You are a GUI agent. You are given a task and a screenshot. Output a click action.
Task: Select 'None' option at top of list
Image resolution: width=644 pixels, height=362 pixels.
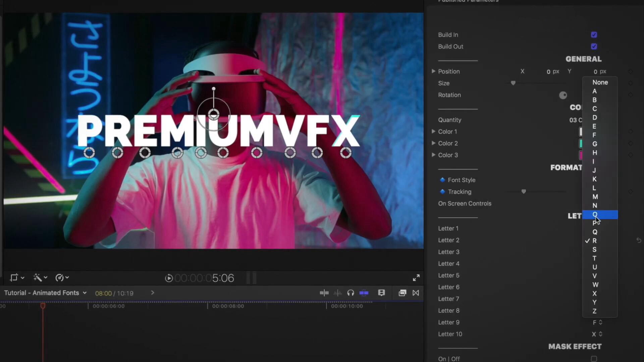click(x=600, y=82)
